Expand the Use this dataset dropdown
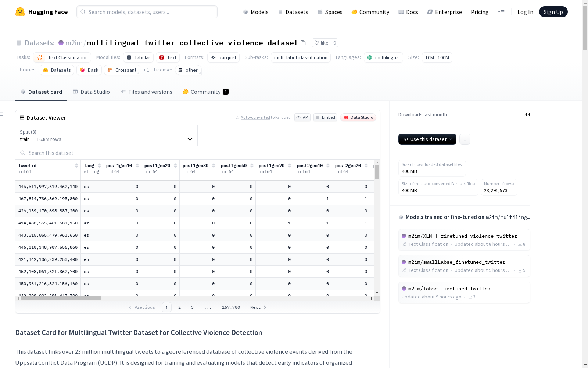 [427, 139]
